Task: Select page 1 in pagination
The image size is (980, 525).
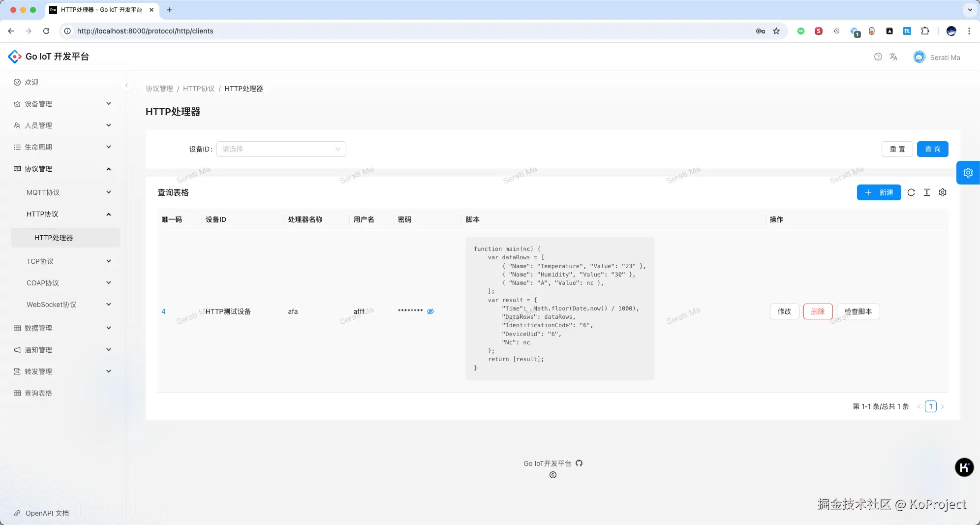Action: (931, 406)
